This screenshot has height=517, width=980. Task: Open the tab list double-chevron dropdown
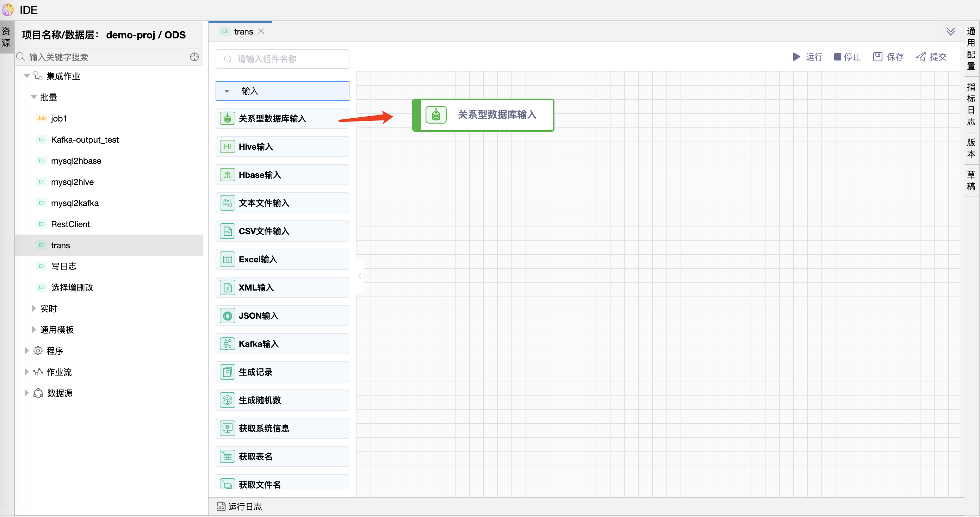point(950,32)
